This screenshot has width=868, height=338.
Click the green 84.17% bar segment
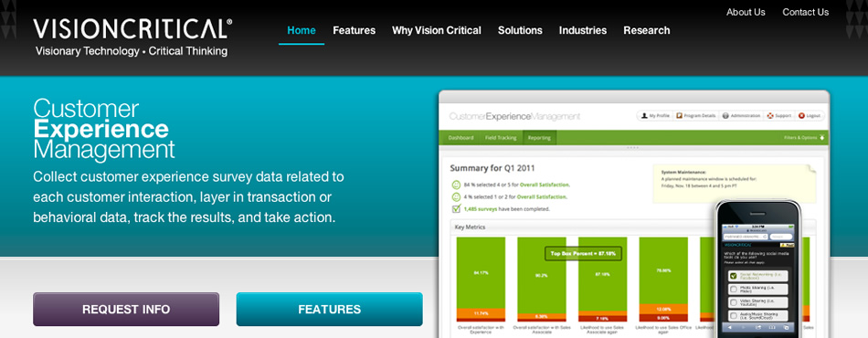[x=481, y=273]
